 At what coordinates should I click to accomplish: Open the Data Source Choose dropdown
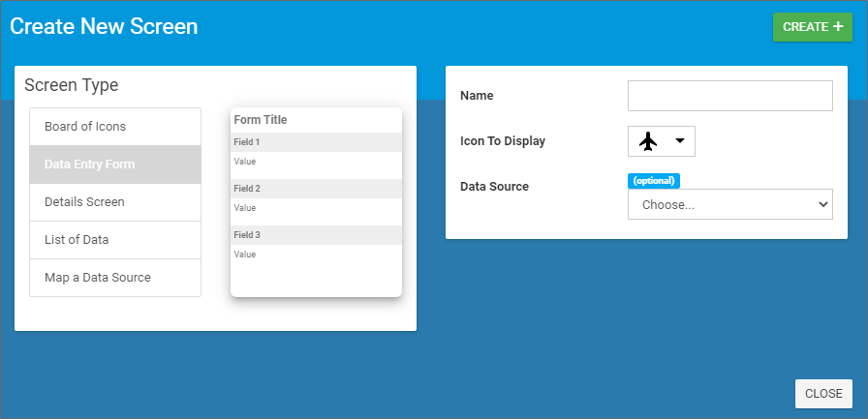729,204
